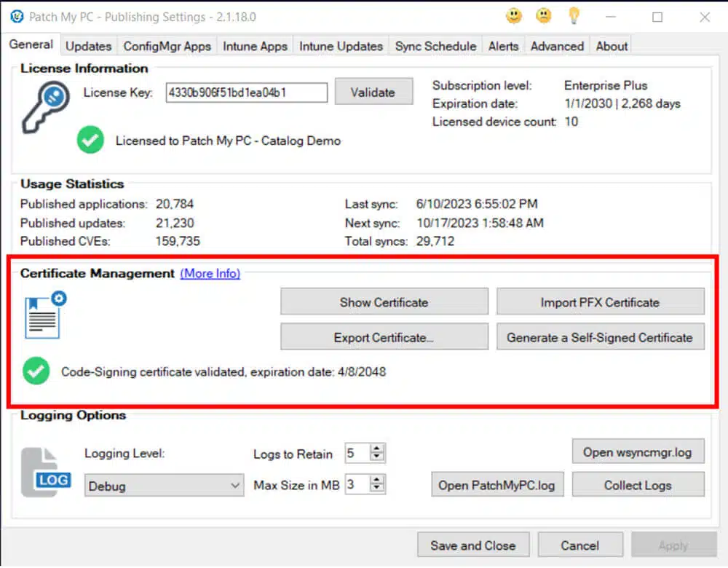
Task: Open the Sync Schedule tab
Action: (435, 46)
